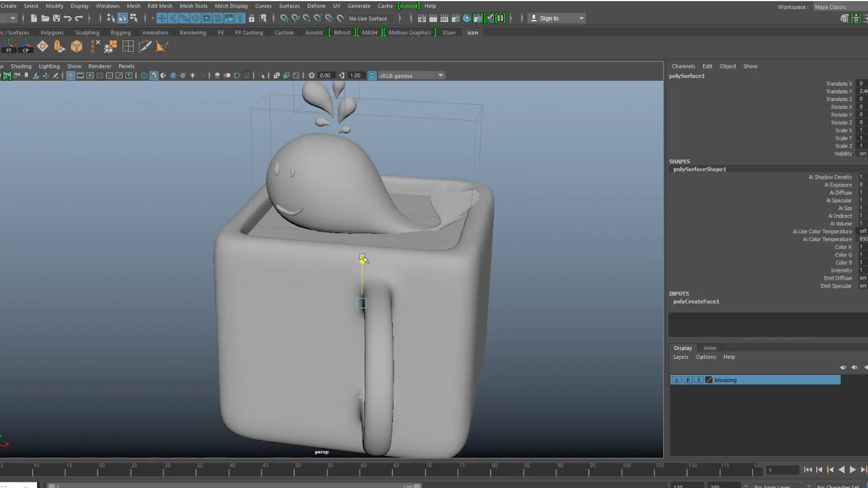Open scene via folder icon
Screen dimensions: 868x488
pos(45,18)
